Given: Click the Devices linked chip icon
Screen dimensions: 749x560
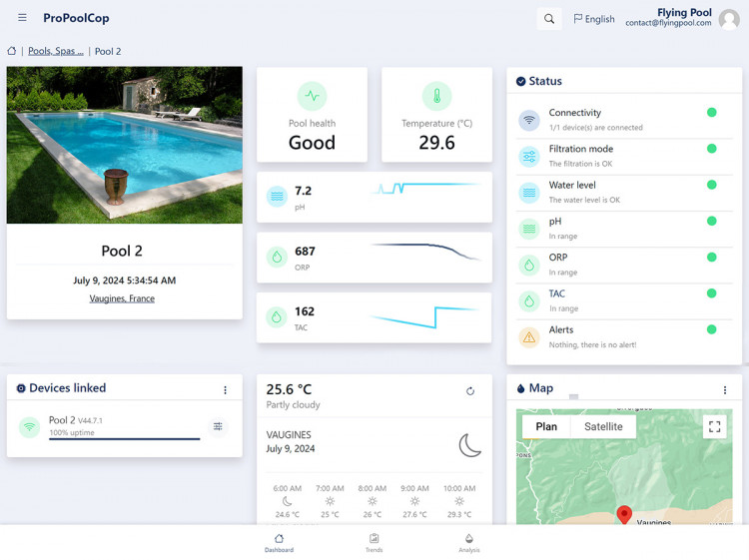Looking at the screenshot, I should [x=21, y=388].
